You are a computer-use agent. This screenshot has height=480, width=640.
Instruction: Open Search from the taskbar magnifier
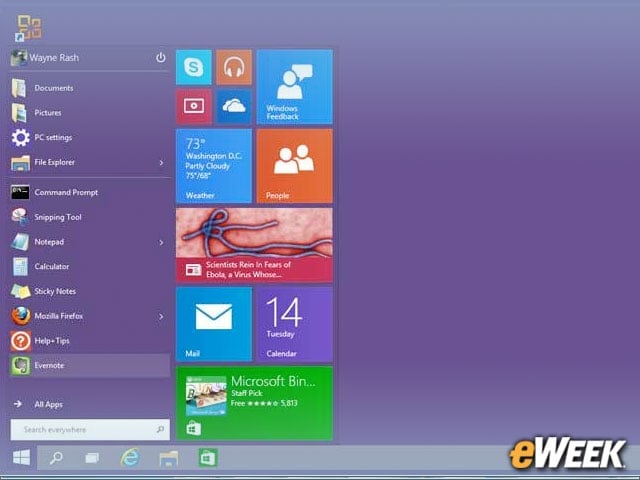pyautogui.click(x=56, y=458)
